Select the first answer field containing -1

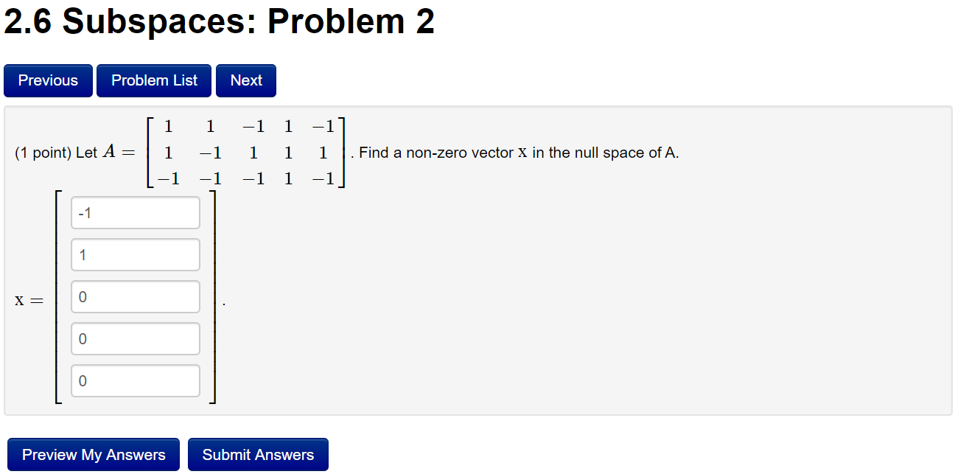pos(135,212)
